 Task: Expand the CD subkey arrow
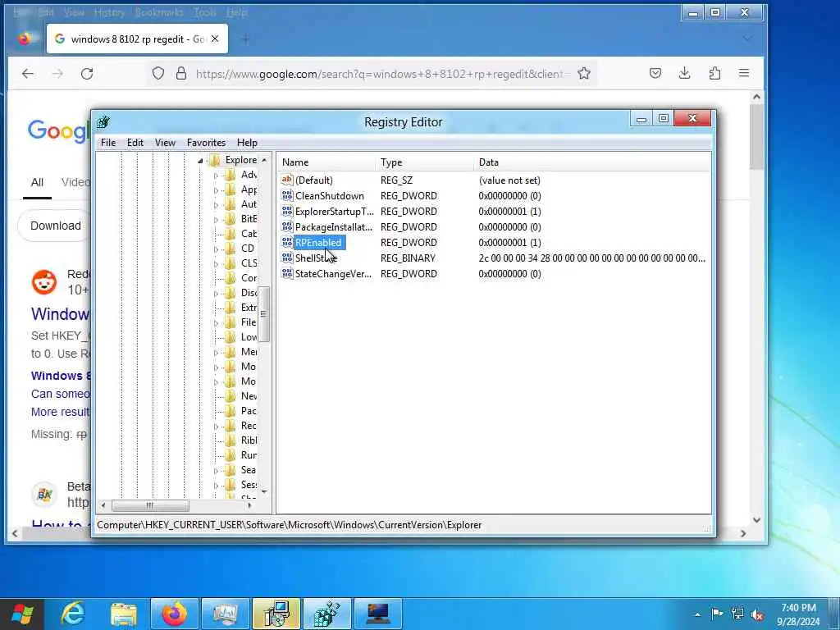pyautogui.click(x=216, y=249)
